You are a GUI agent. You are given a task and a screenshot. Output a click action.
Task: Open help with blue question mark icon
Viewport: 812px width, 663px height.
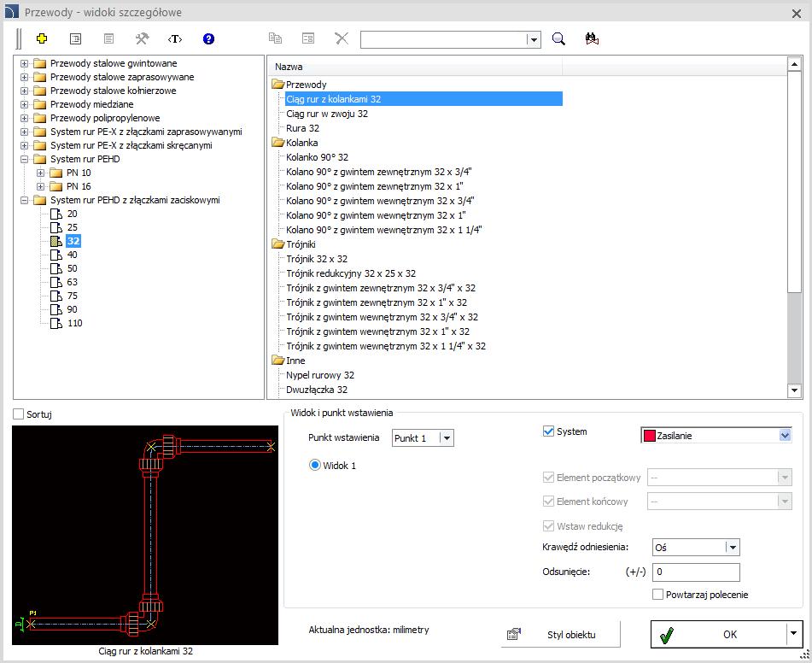[x=208, y=39]
